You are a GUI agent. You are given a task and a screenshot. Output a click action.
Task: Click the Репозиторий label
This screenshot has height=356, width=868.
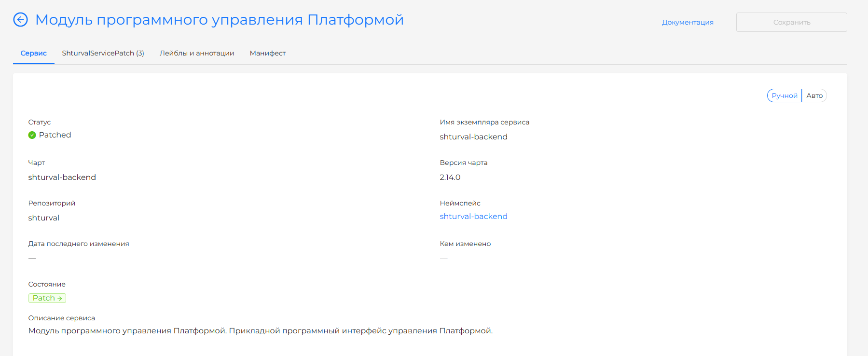[x=52, y=203]
